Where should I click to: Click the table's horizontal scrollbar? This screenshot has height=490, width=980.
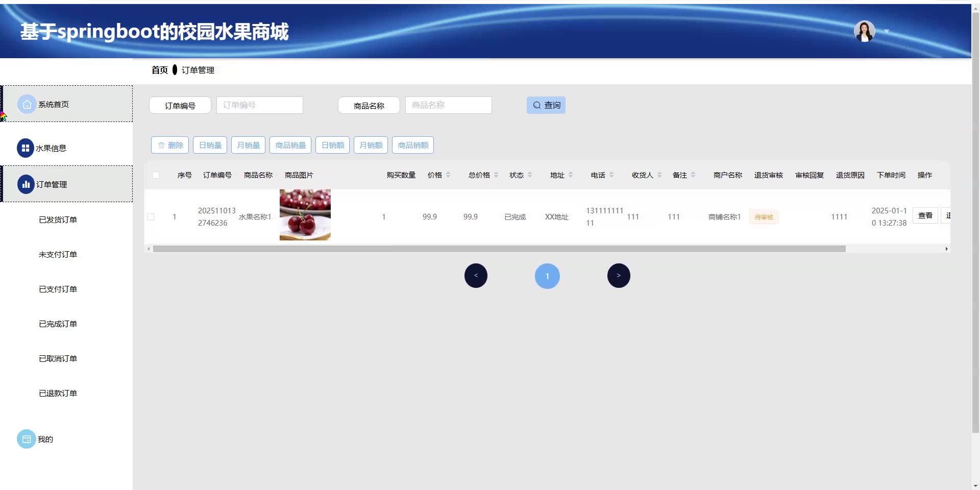499,249
